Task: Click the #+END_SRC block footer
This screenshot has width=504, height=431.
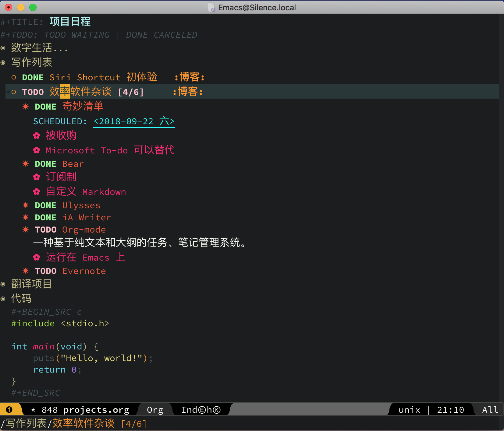Action: click(36, 393)
